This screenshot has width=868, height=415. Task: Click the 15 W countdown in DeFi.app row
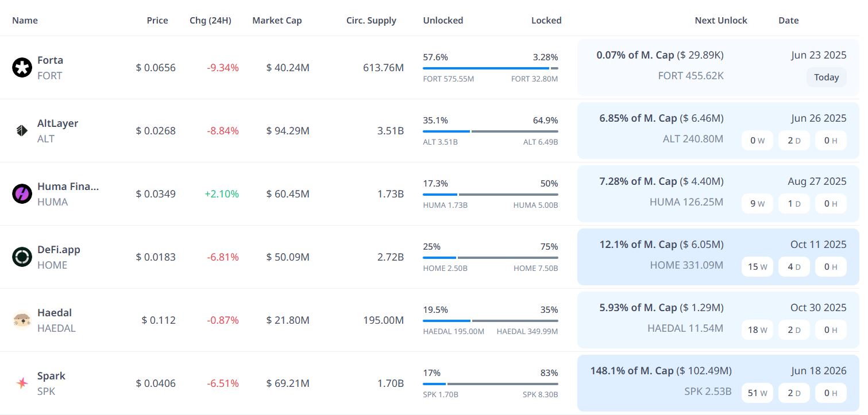point(757,266)
